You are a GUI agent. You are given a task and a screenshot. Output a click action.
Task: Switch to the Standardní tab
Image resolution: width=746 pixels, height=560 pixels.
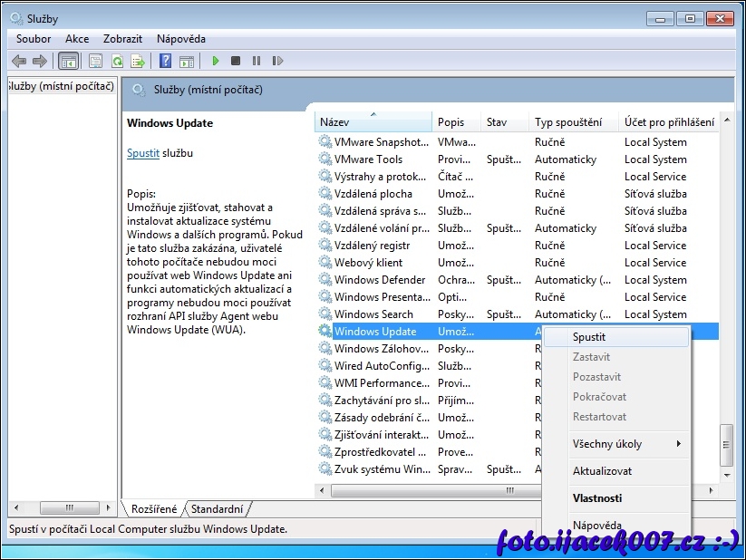pos(218,509)
